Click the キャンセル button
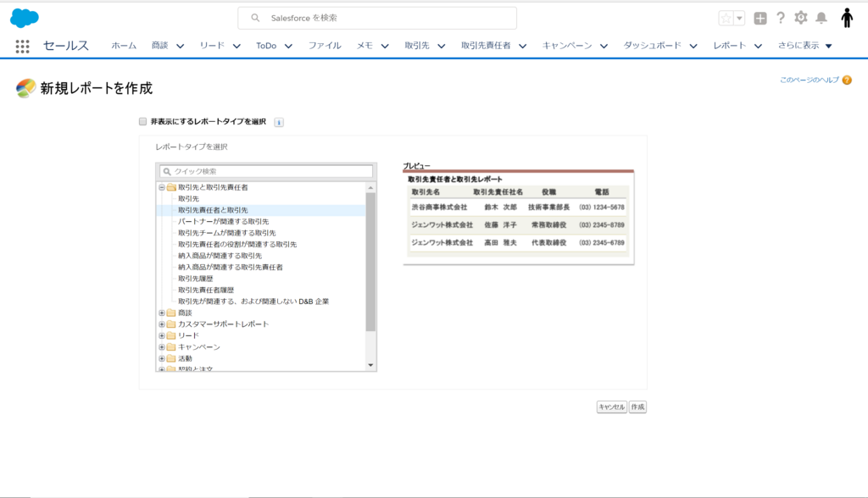Image resolution: width=868 pixels, height=498 pixels. coord(612,407)
